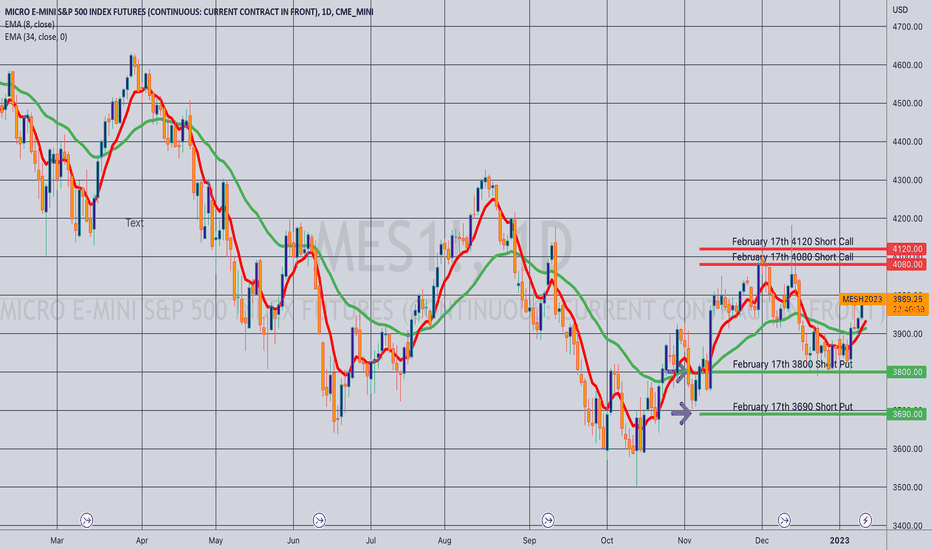
Task: Select the 4080.00 red price label
Action: tap(908, 264)
